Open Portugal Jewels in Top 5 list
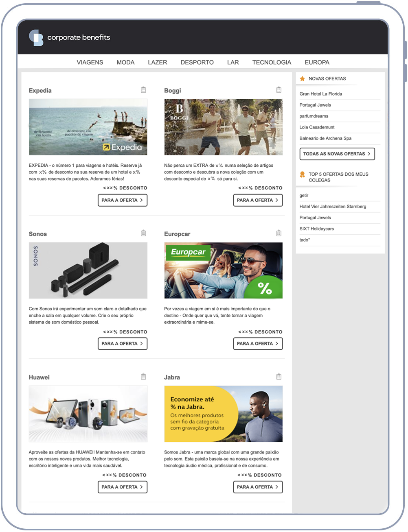This screenshot has height=532, width=408. 315,218
